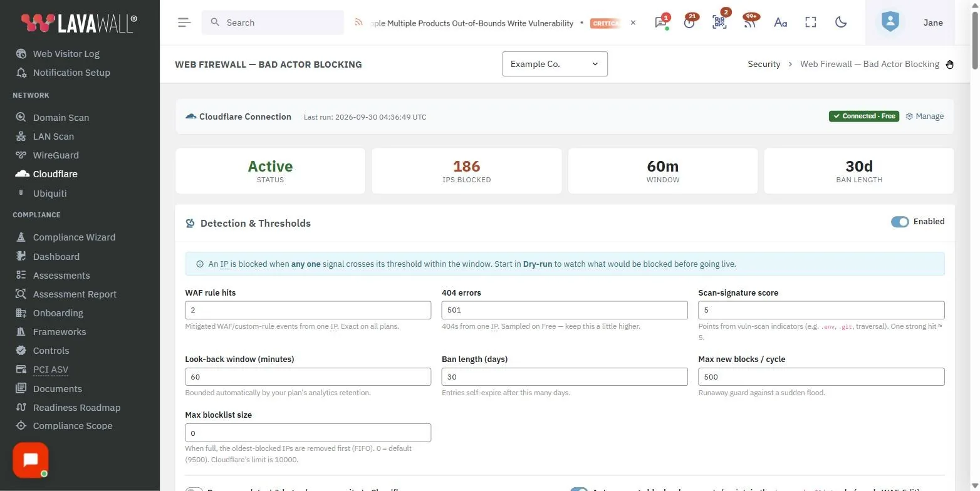Switch to dark mode with moon icon
Image resolution: width=980 pixels, height=491 pixels.
click(x=841, y=23)
